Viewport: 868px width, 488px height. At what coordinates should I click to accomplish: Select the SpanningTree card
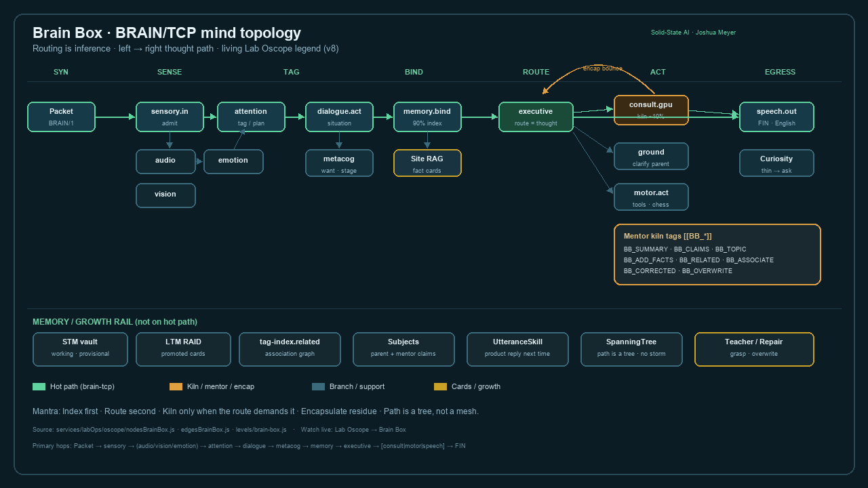[x=631, y=349]
